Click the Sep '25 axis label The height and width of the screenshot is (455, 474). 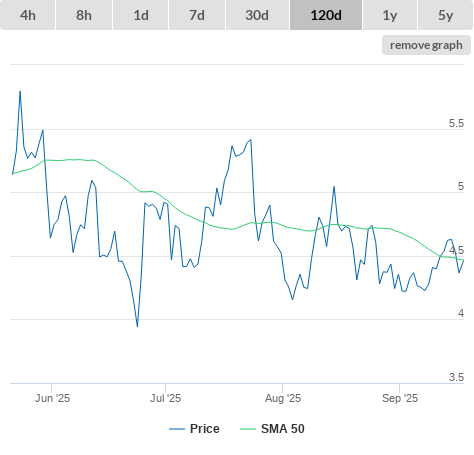400,398
